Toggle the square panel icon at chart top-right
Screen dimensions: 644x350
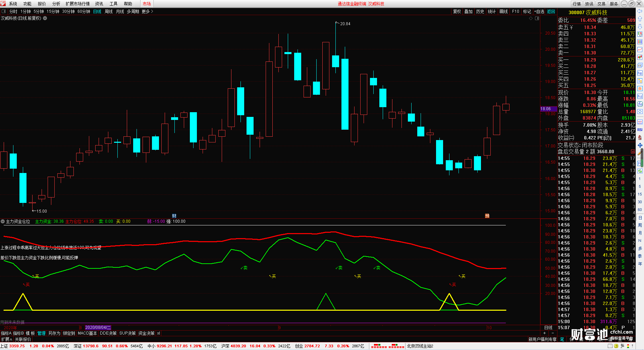click(x=537, y=18)
